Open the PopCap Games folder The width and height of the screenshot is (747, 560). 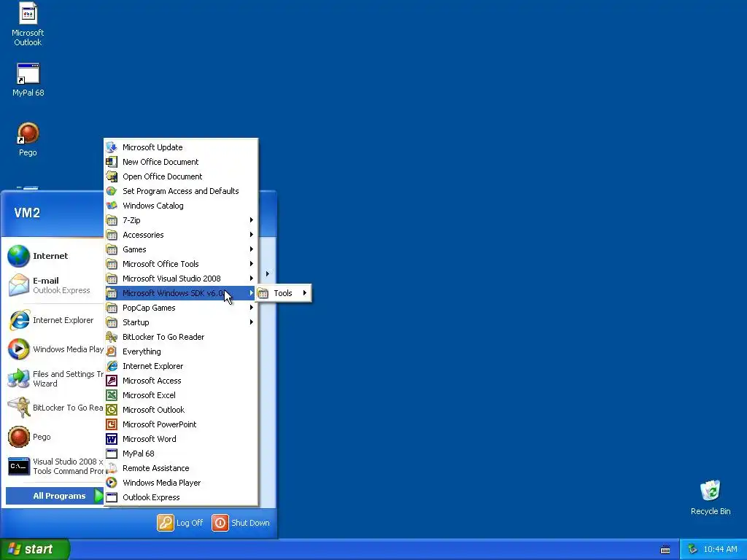pyautogui.click(x=181, y=308)
